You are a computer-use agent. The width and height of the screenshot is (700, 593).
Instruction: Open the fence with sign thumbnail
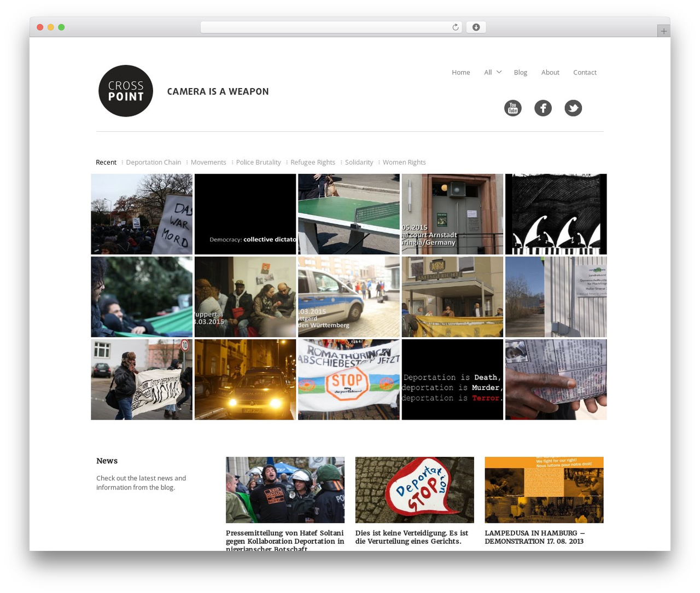point(556,297)
